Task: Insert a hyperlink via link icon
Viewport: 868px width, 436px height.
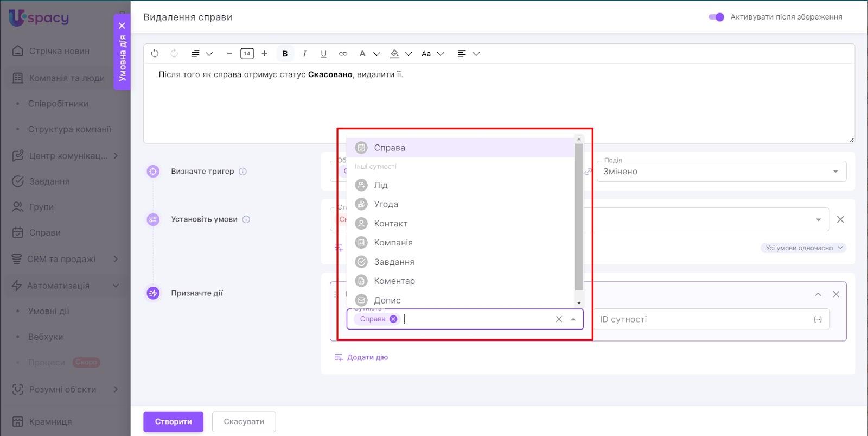Action: (x=343, y=53)
